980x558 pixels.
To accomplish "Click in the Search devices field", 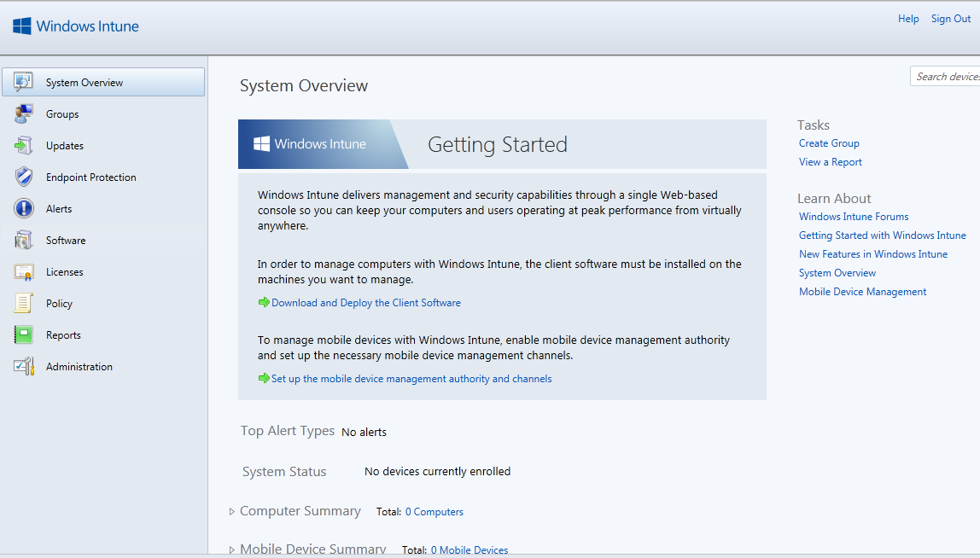I will coord(946,77).
